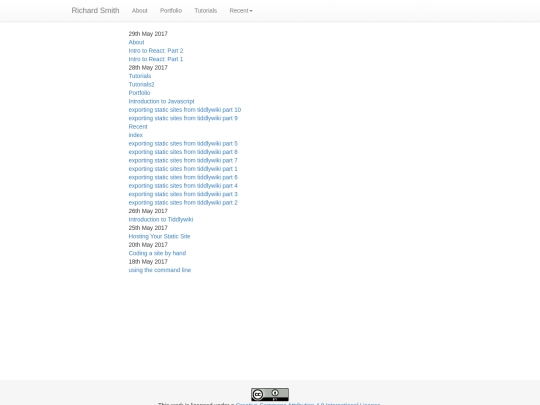Open the Recent link in the list

click(x=138, y=127)
